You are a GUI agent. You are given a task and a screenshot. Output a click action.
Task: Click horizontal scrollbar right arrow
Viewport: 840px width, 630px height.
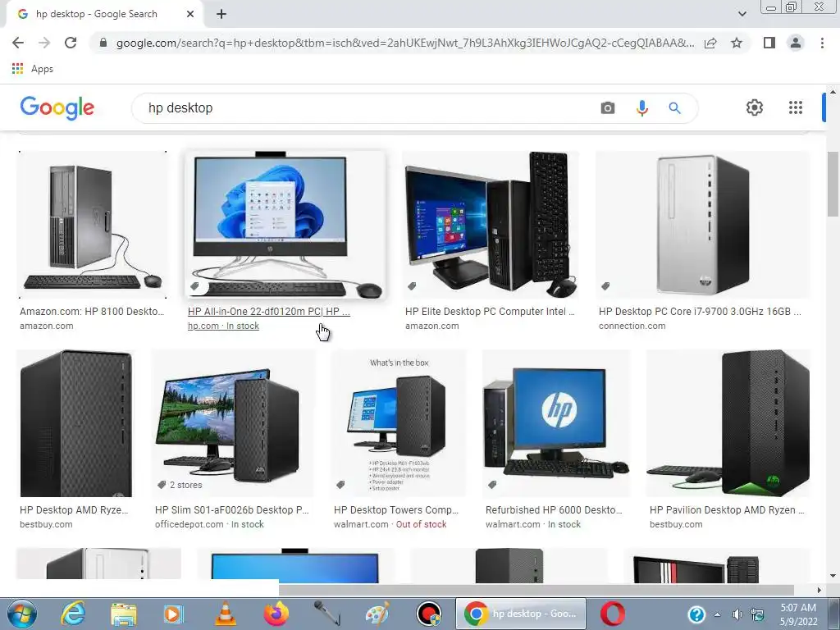point(819,590)
